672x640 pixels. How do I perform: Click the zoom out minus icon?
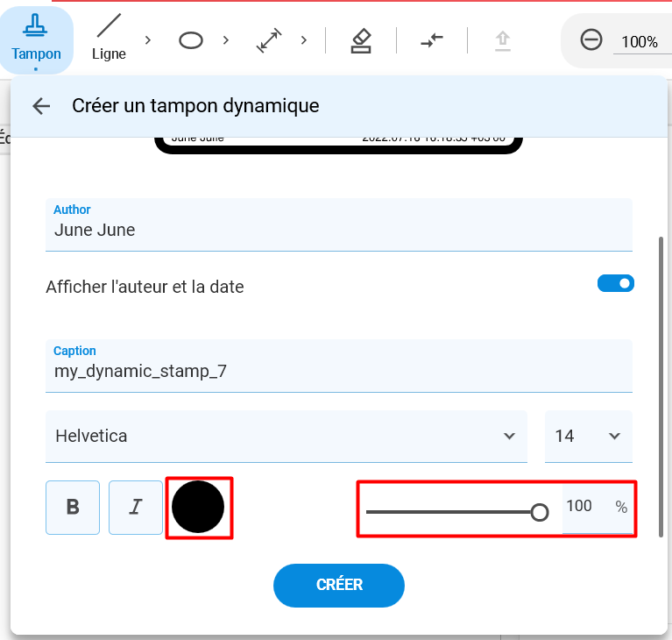[591, 40]
